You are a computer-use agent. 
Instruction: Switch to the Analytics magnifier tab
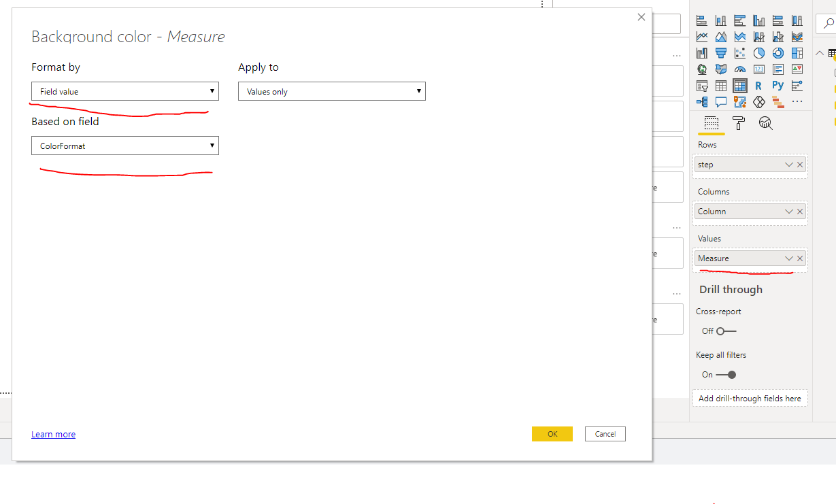pyautogui.click(x=765, y=123)
